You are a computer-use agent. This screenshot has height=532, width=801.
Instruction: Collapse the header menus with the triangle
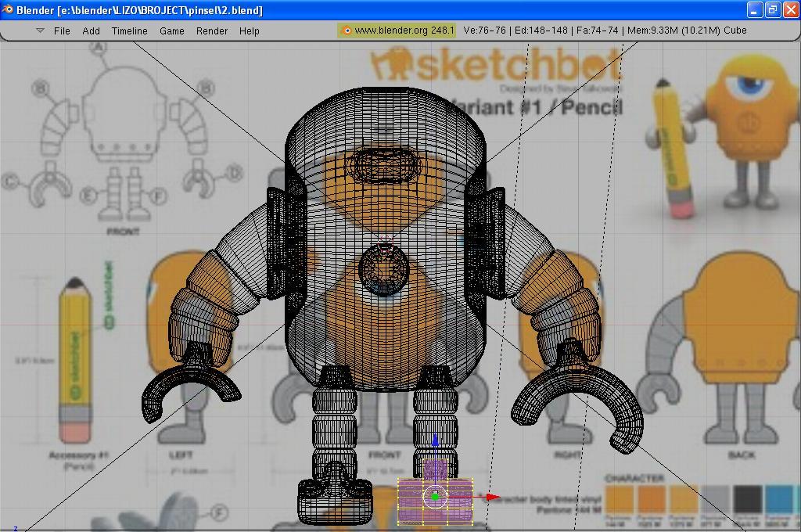(x=40, y=31)
